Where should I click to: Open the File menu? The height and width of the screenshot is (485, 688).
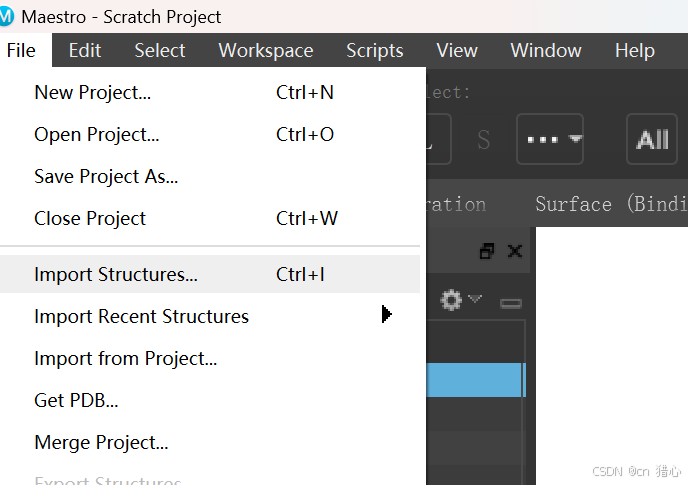tap(21, 50)
